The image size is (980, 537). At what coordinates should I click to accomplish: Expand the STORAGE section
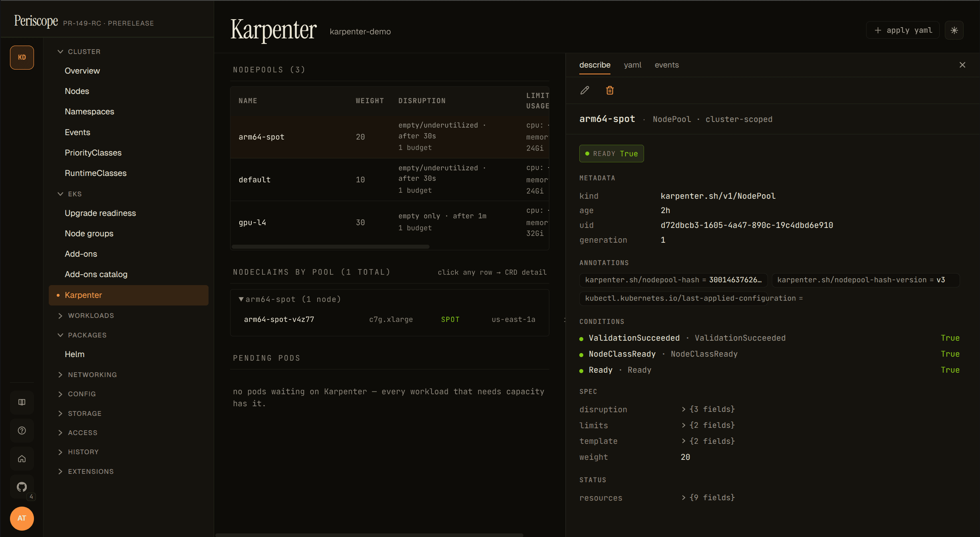coord(80,413)
